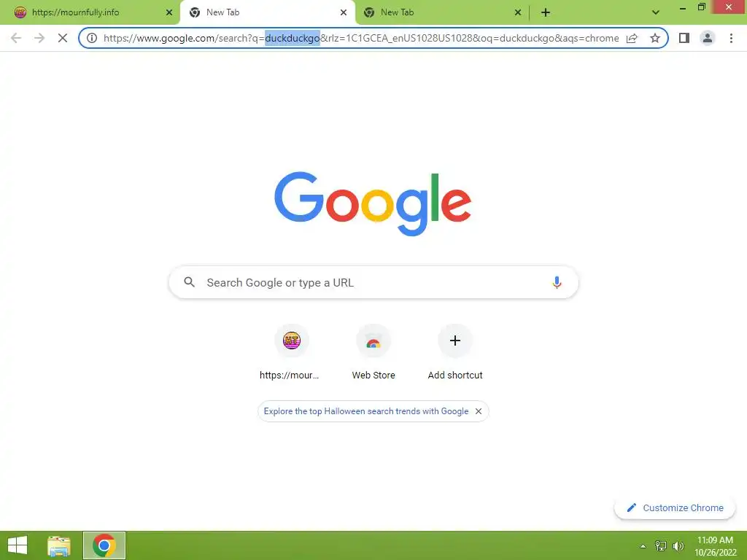
Task: Open the network tray icon
Action: click(661, 546)
